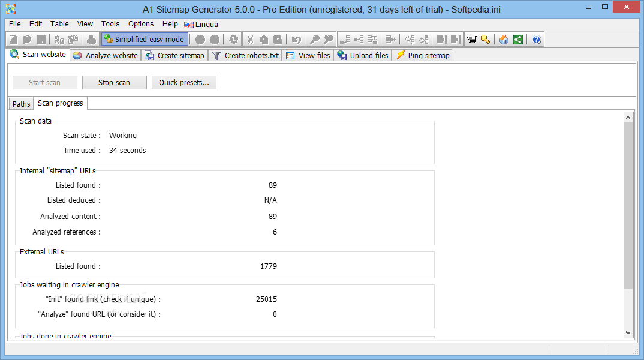Image resolution: width=644 pixels, height=360 pixels.
Task: Click the green Share icon
Action: [x=518, y=40]
